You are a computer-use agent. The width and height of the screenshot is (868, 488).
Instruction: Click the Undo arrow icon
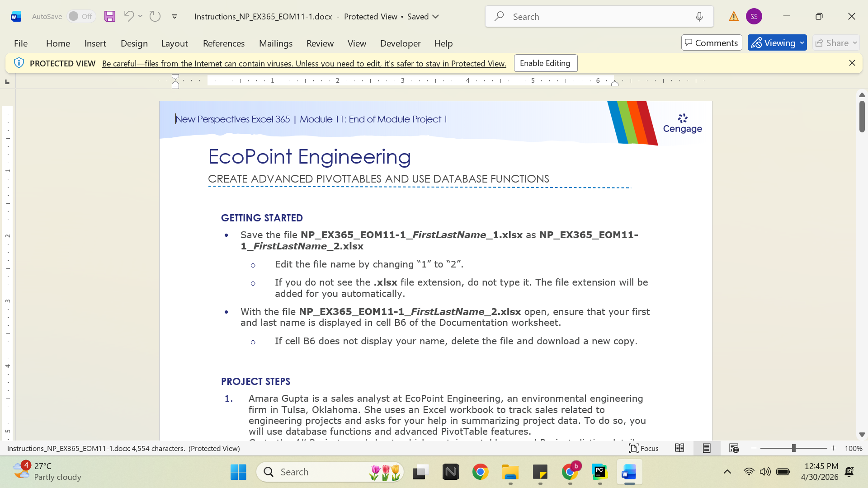(128, 16)
